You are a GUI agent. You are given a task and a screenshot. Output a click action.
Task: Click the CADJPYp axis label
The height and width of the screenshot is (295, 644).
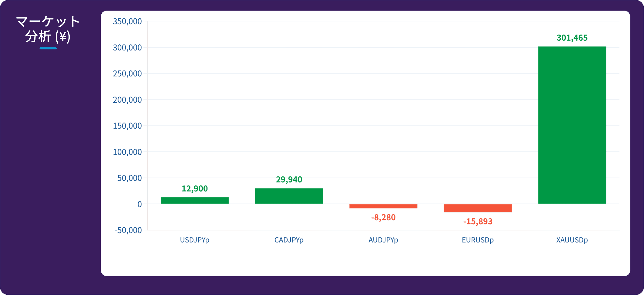[x=289, y=240]
